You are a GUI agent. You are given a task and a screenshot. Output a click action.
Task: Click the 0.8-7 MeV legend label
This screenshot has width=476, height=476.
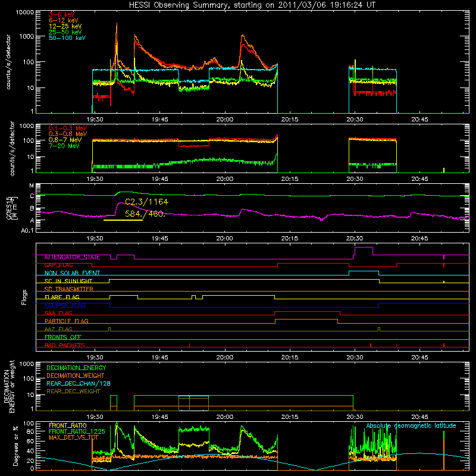[65, 140]
